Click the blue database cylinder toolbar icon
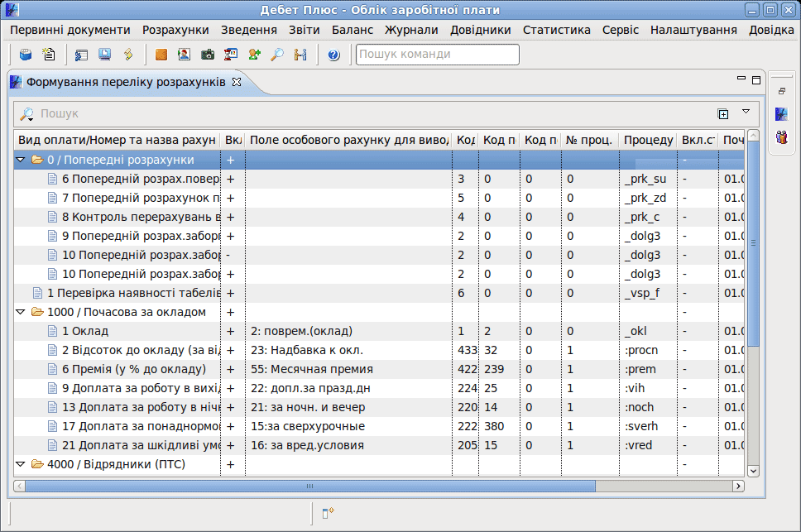This screenshot has height=532, width=801. pos(26,54)
